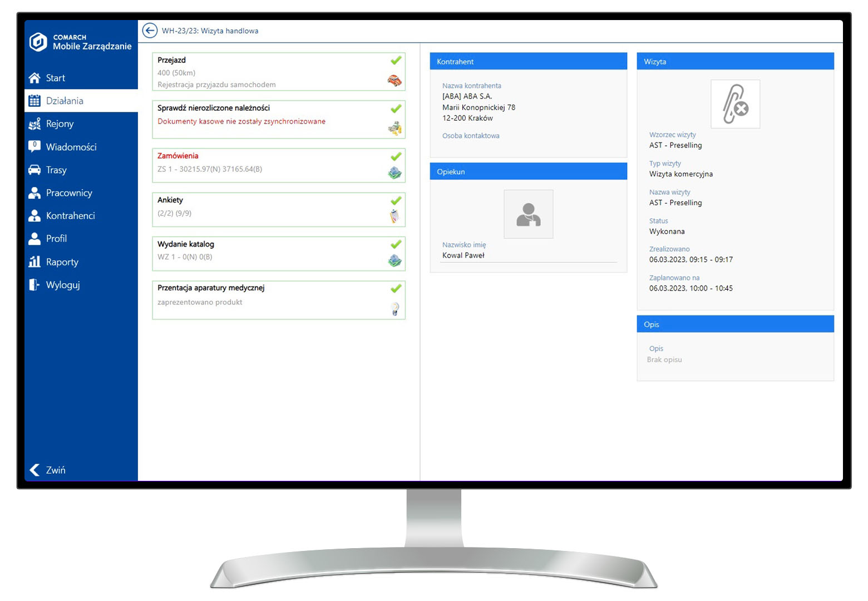Viewport: 868px width, 601px height.
Task: Click the Opiekun avatar placeholder image
Action: [529, 214]
